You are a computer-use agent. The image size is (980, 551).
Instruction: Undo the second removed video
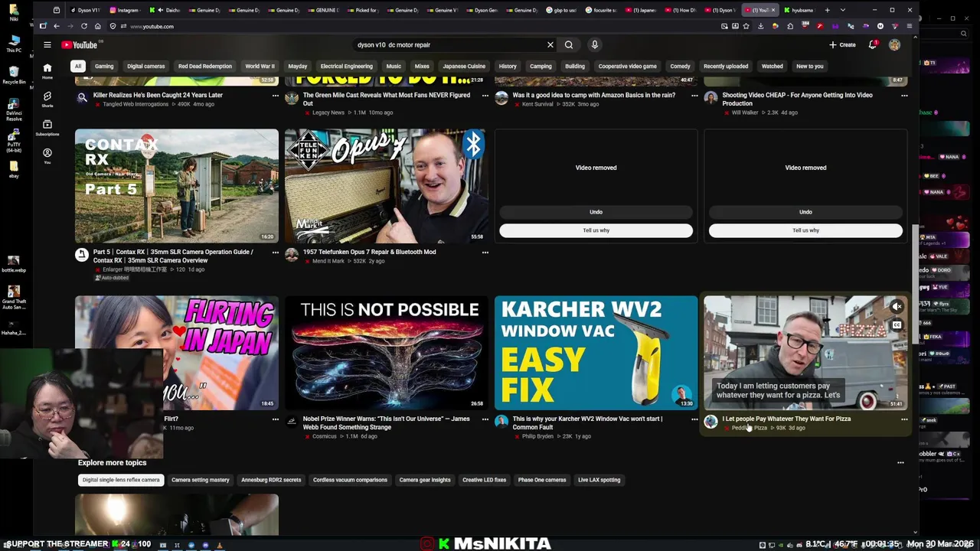tap(805, 212)
